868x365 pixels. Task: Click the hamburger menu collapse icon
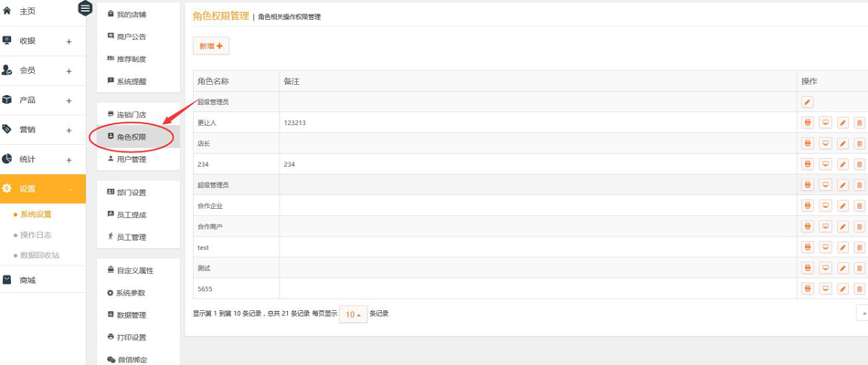tap(85, 8)
